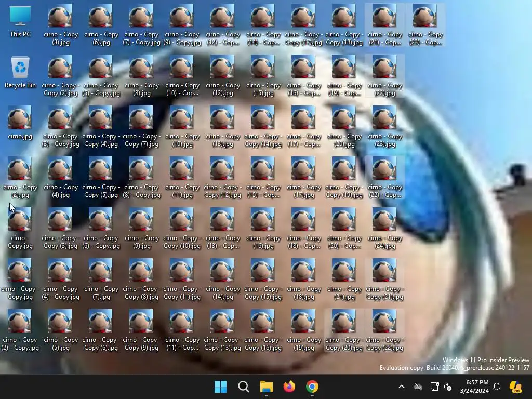Open File Explorer from taskbar

(267, 387)
